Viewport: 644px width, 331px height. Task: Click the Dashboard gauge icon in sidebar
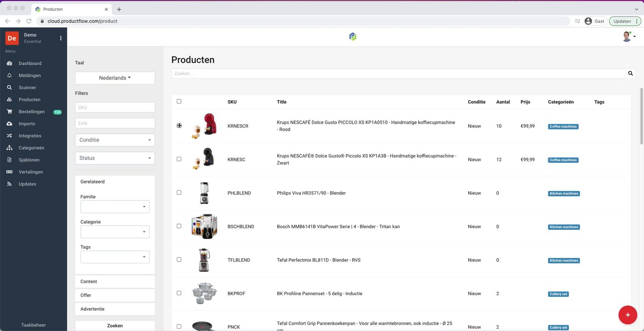click(x=9, y=63)
